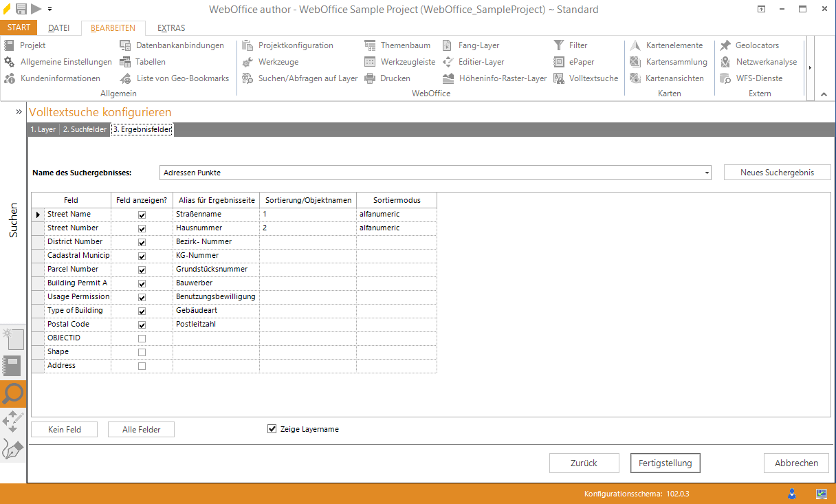Uncheck the Zeige Layername checkbox

click(x=272, y=429)
